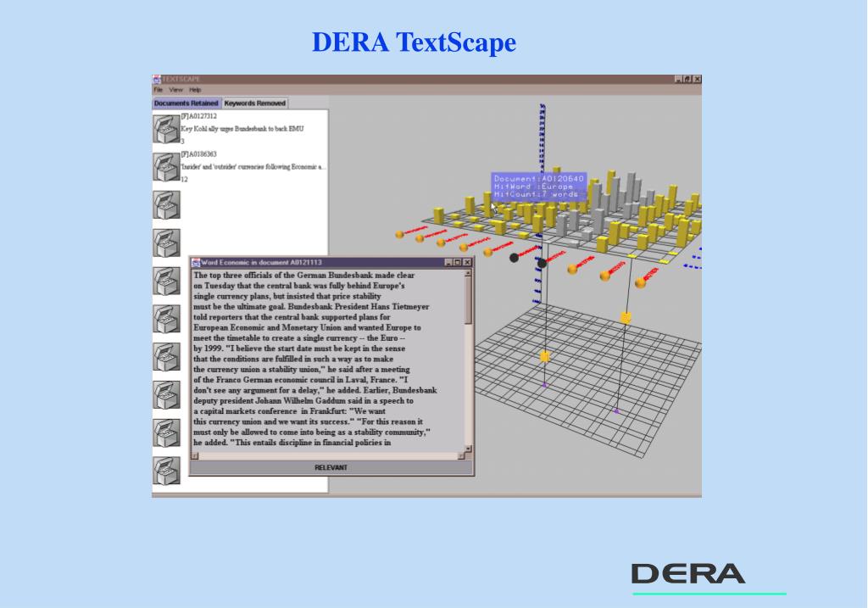The width and height of the screenshot is (868, 608).
Task: Click the box icon beside document A0186363
Action: coord(166,166)
